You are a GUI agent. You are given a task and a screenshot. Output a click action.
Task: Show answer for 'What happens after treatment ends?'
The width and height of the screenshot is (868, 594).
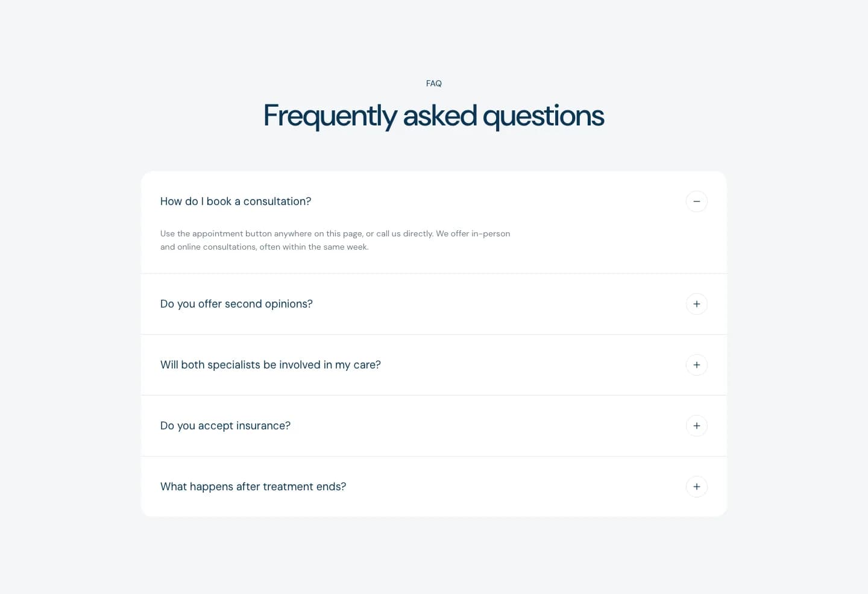[x=433, y=487]
